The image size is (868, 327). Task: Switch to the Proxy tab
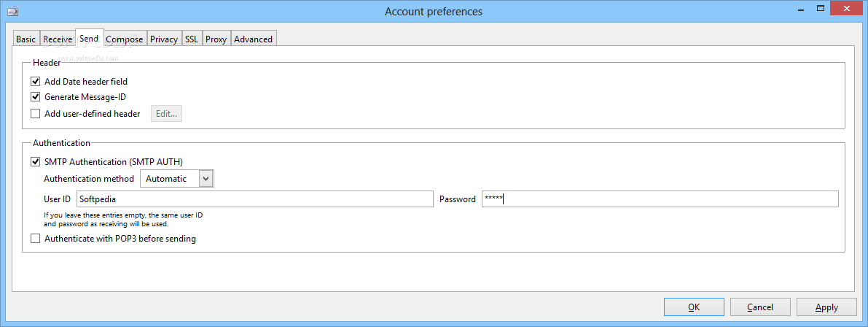coord(216,39)
